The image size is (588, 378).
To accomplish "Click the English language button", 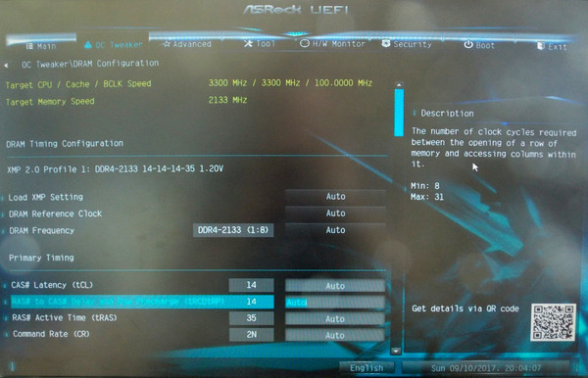I will pos(367,368).
